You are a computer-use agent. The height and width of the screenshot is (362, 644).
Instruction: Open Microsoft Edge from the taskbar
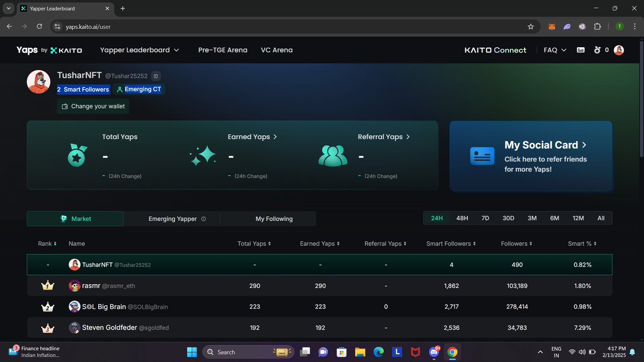378,352
